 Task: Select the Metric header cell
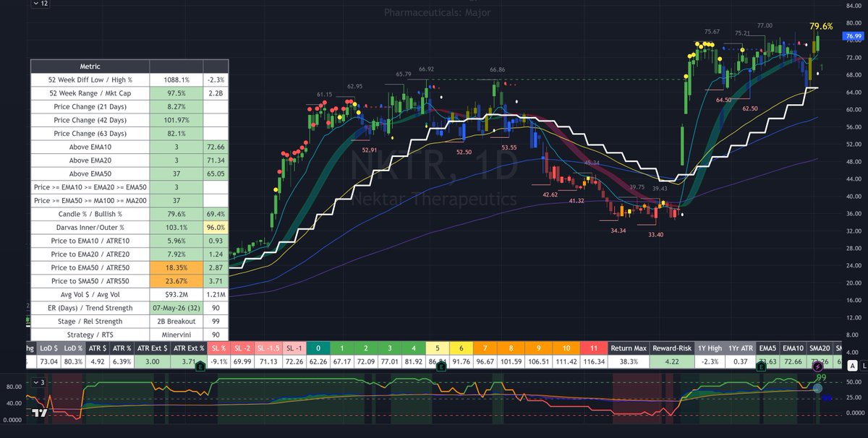tap(90, 66)
